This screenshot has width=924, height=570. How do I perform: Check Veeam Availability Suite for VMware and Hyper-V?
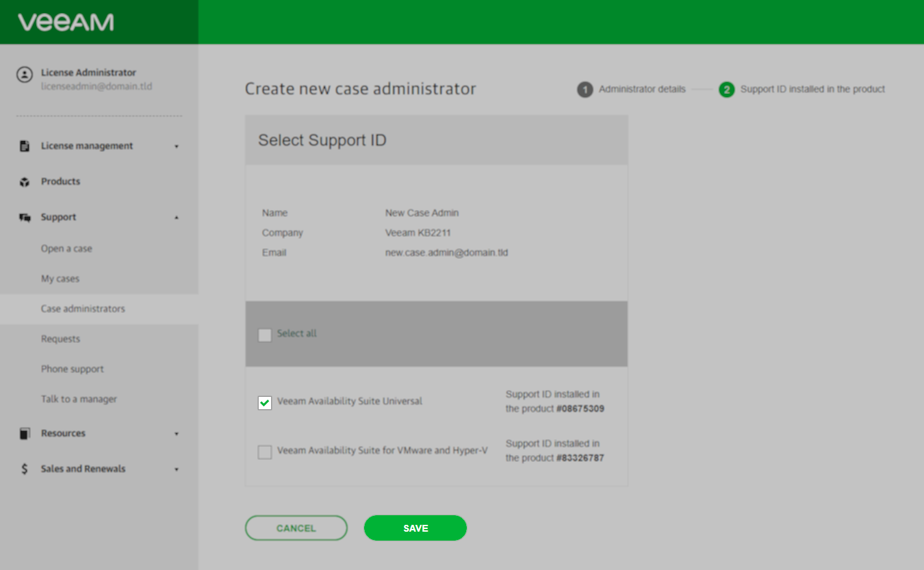point(265,452)
